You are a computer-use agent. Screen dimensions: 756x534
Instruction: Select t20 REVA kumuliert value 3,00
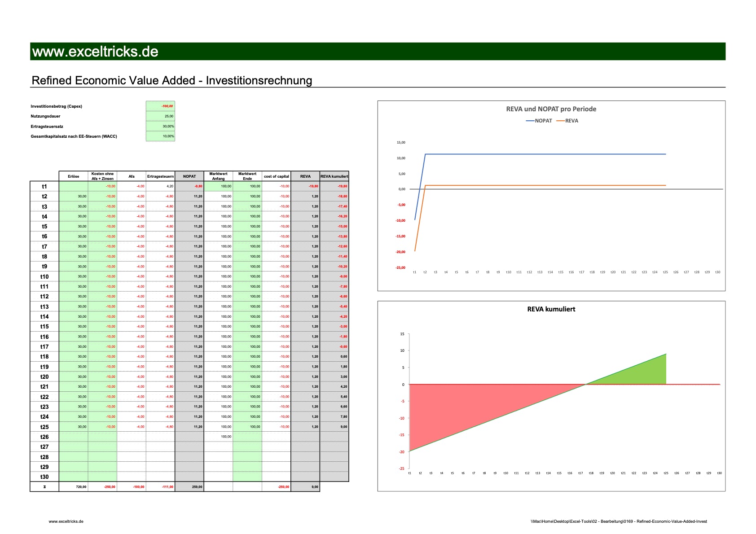click(x=334, y=376)
